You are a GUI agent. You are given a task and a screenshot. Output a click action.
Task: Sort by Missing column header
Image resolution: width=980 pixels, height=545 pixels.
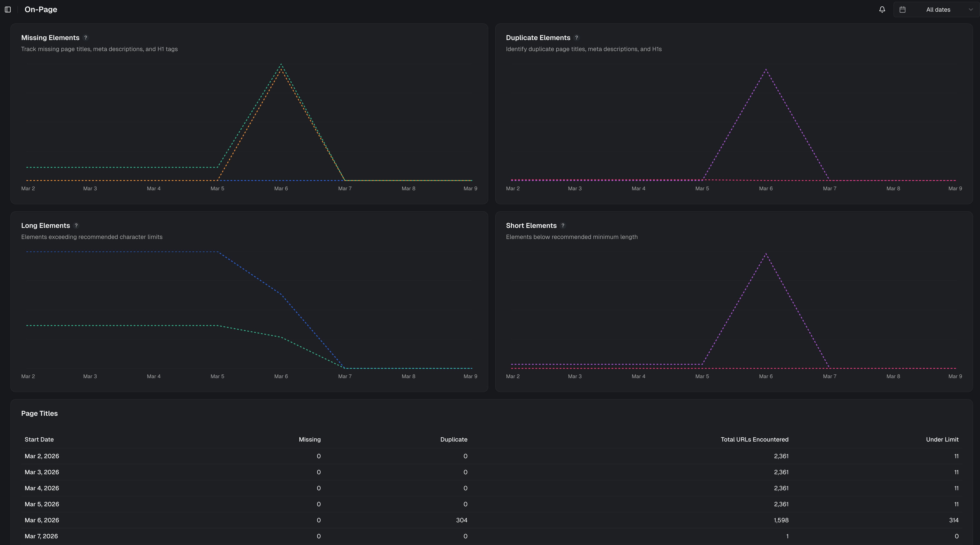coord(309,440)
